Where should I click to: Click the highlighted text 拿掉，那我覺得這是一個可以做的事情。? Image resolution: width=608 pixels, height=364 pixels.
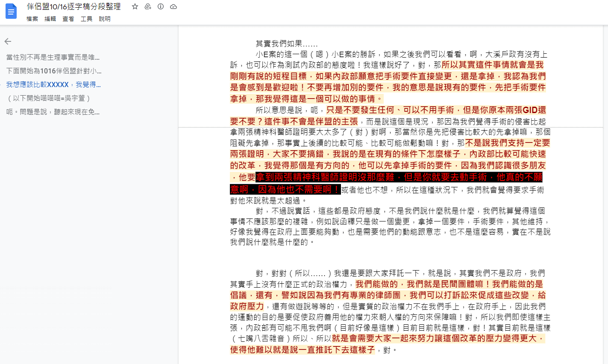click(307, 99)
